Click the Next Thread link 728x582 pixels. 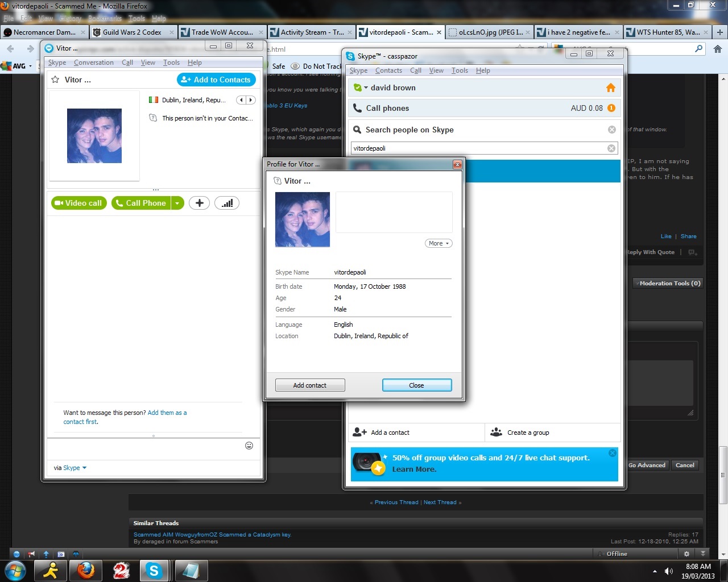pyautogui.click(x=440, y=502)
